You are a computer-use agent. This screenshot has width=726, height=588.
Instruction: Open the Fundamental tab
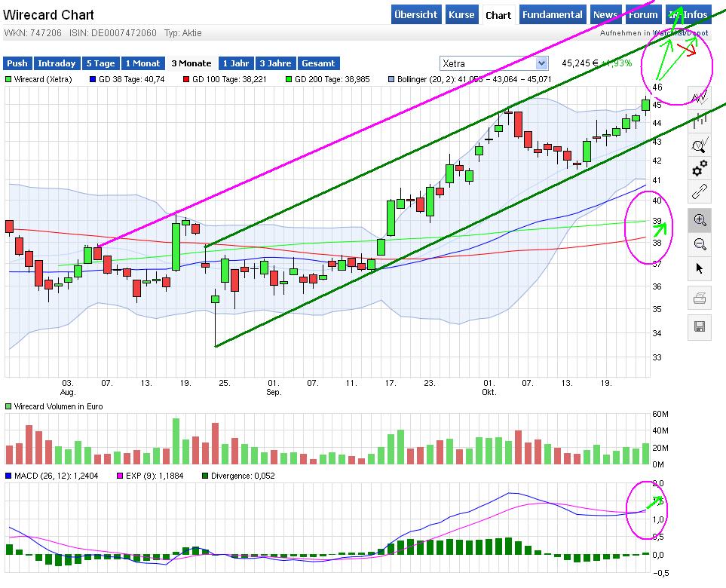[x=553, y=15]
